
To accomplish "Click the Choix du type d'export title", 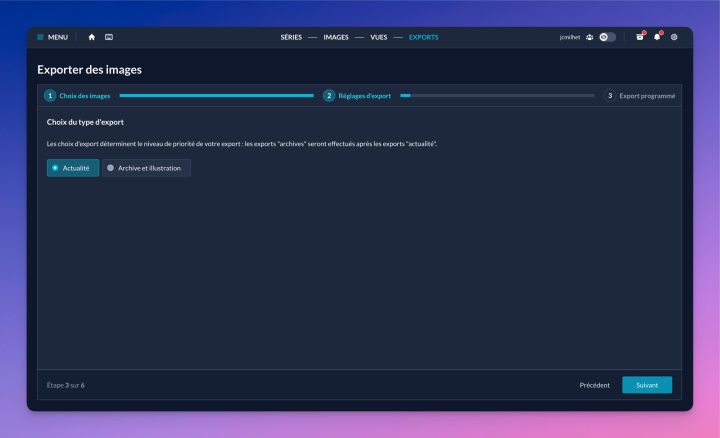I will (x=85, y=122).
